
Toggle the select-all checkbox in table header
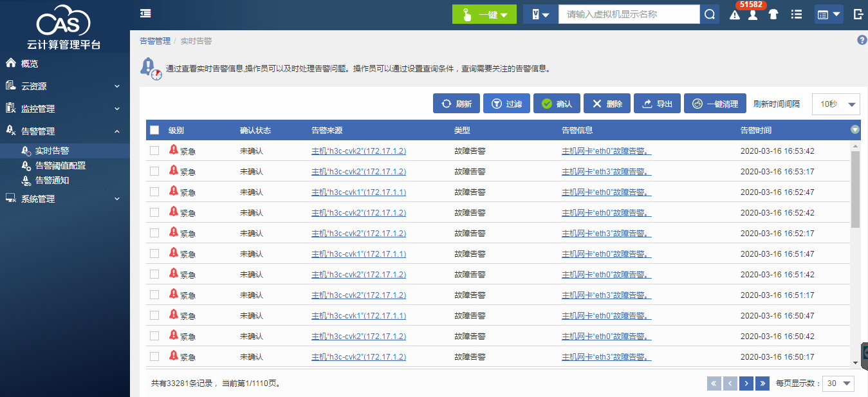click(x=154, y=130)
